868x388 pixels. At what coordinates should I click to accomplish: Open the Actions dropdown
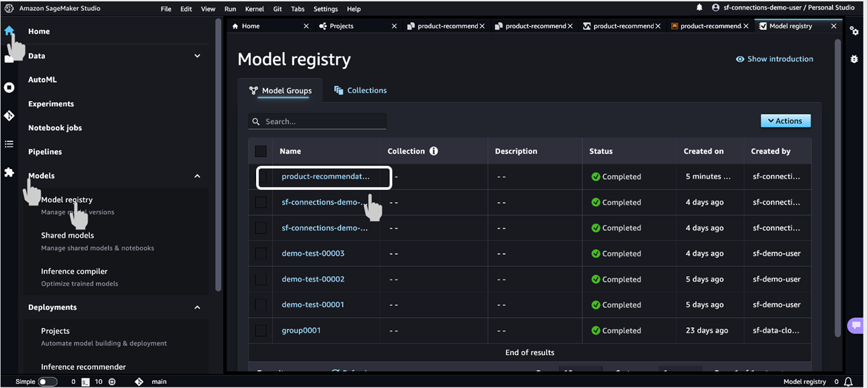coord(786,121)
